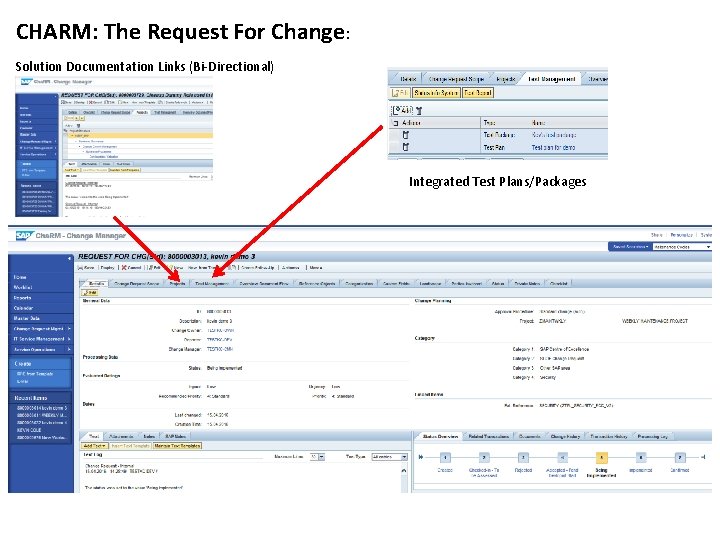The width and height of the screenshot is (720, 540).
Task: Open Change Request Scope tab in top-right panel
Action: pos(456,79)
